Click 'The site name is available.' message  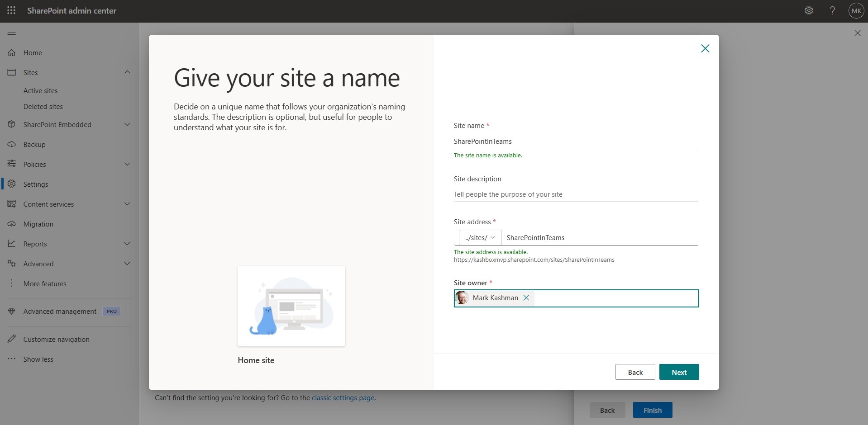coord(488,155)
